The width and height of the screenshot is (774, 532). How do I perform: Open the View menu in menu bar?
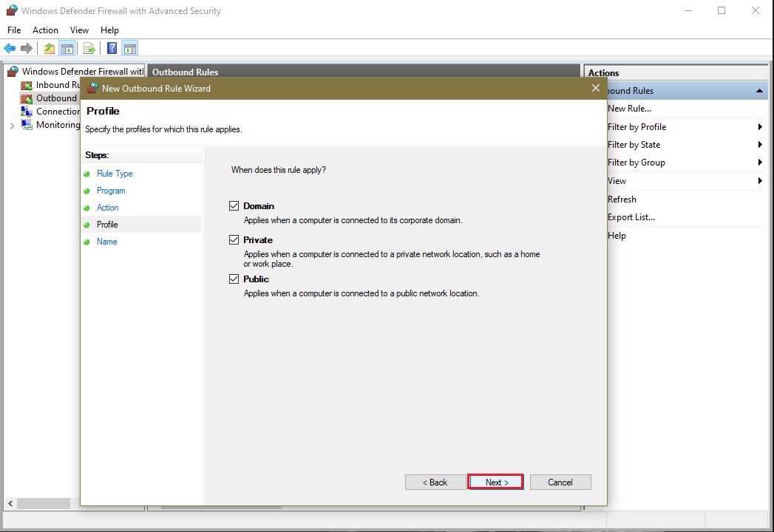pos(79,30)
